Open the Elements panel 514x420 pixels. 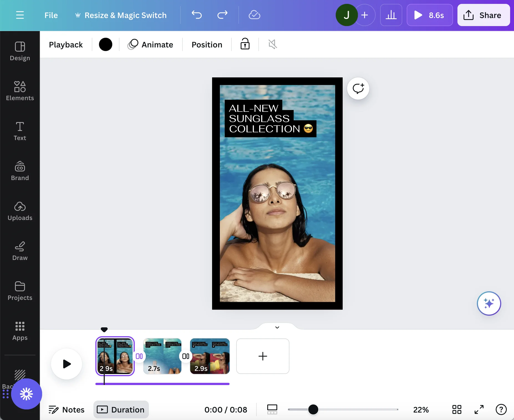(20, 91)
